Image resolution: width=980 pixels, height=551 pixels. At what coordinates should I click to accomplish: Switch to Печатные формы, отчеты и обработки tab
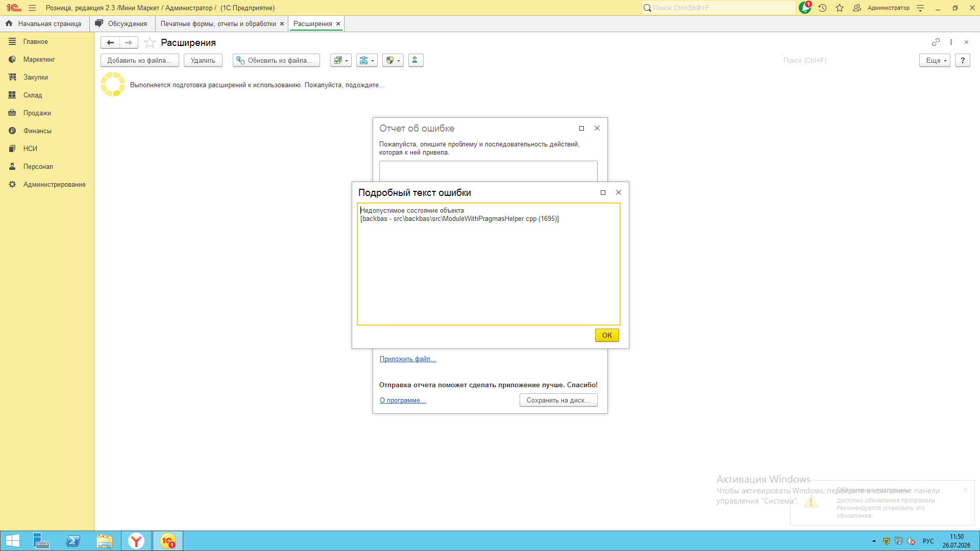click(x=218, y=23)
